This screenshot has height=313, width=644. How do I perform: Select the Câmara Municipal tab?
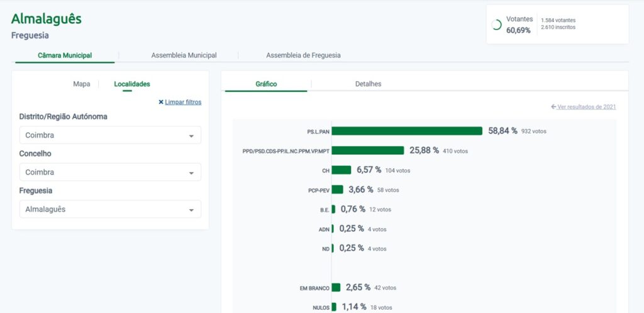[64, 55]
